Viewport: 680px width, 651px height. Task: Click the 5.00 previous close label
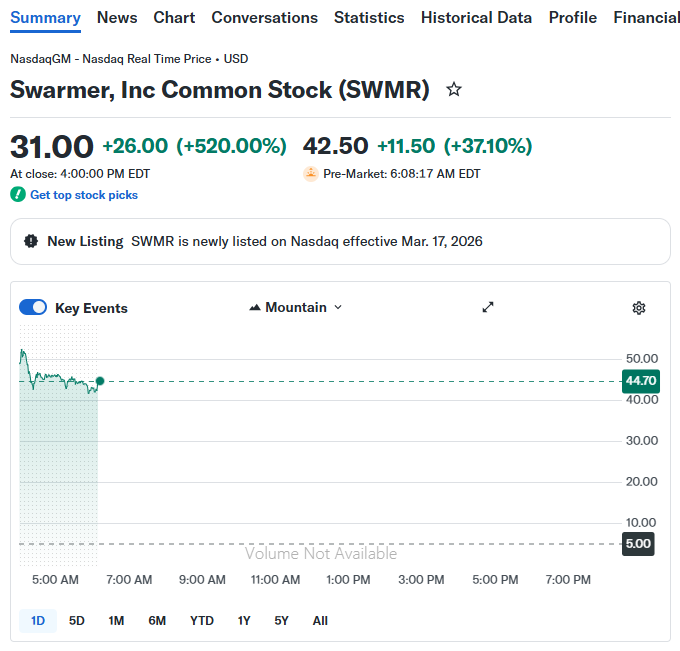pos(638,544)
